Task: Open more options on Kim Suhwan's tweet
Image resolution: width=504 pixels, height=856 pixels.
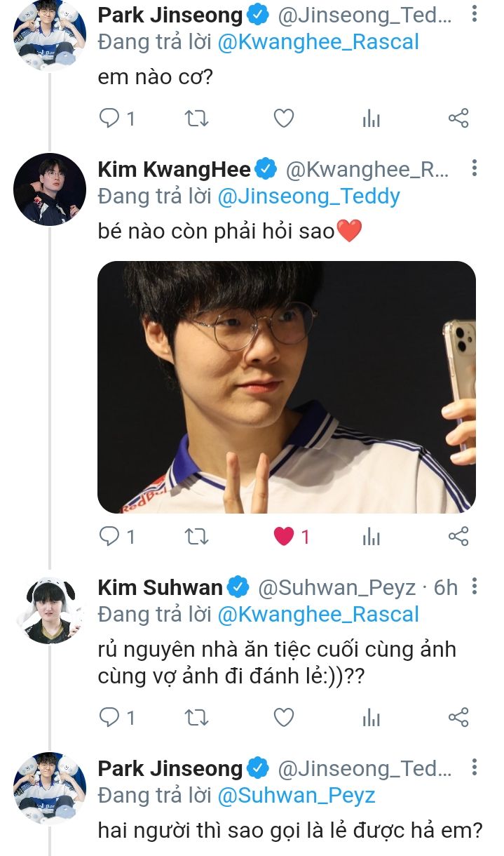Action: point(475,587)
